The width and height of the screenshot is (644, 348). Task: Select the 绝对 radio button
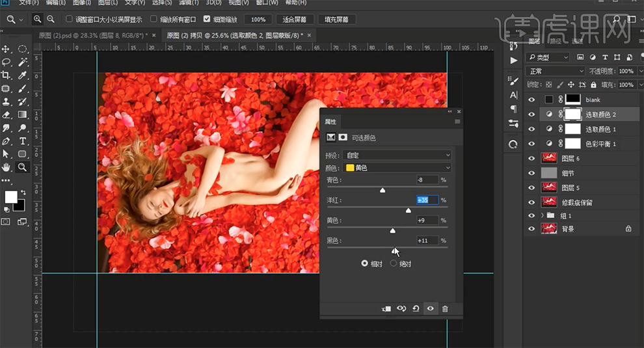(394, 263)
